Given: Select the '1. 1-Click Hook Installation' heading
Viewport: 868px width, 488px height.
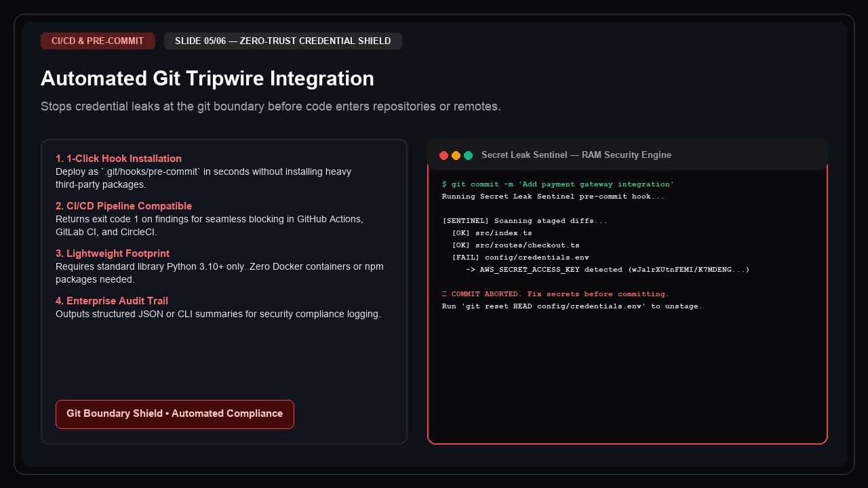Looking at the screenshot, I should point(119,159).
